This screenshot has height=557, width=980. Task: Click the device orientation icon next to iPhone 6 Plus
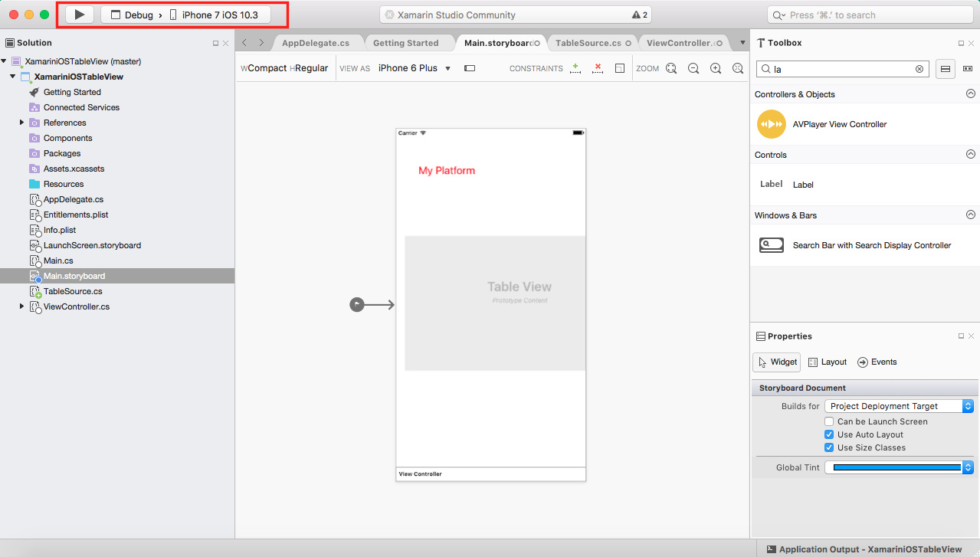[468, 67]
